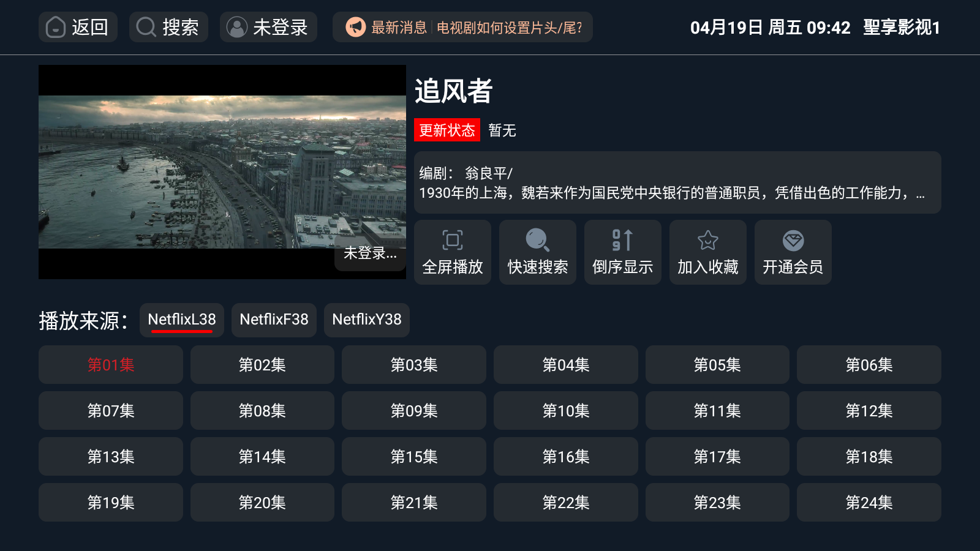Switch to NetflixF38 playback source
This screenshot has height=551, width=980.
(x=274, y=320)
